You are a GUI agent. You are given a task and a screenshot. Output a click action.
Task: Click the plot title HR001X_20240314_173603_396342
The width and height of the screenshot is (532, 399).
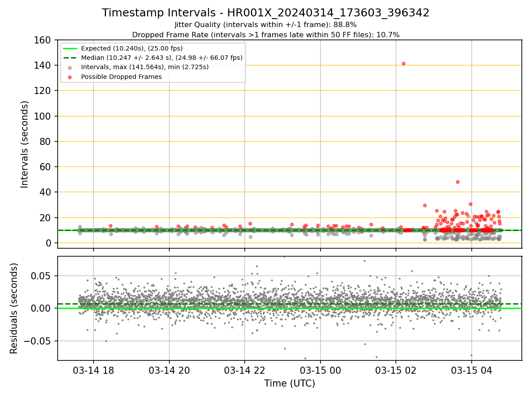[266, 13]
